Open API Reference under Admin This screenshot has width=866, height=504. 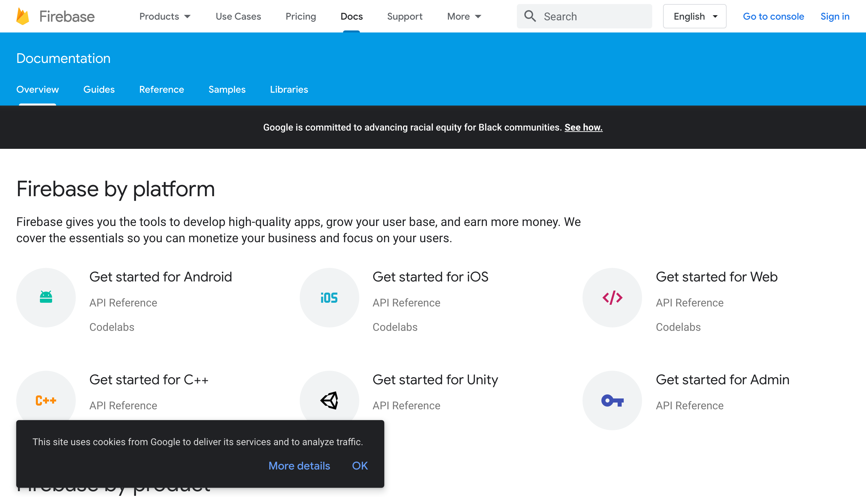(689, 406)
